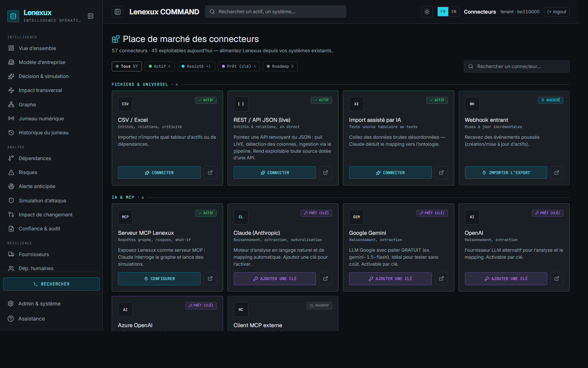Open Jumeau numérique page
This screenshot has height=368, width=588.
(x=51, y=118)
